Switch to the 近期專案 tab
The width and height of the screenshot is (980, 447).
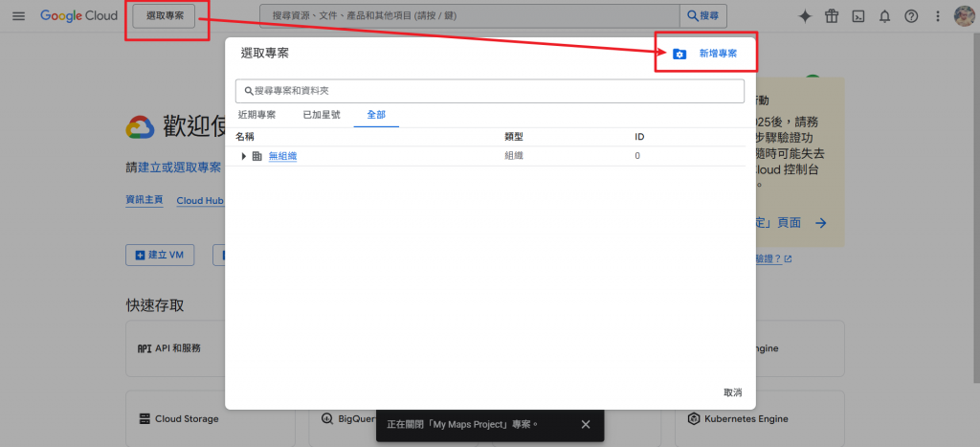click(x=256, y=115)
